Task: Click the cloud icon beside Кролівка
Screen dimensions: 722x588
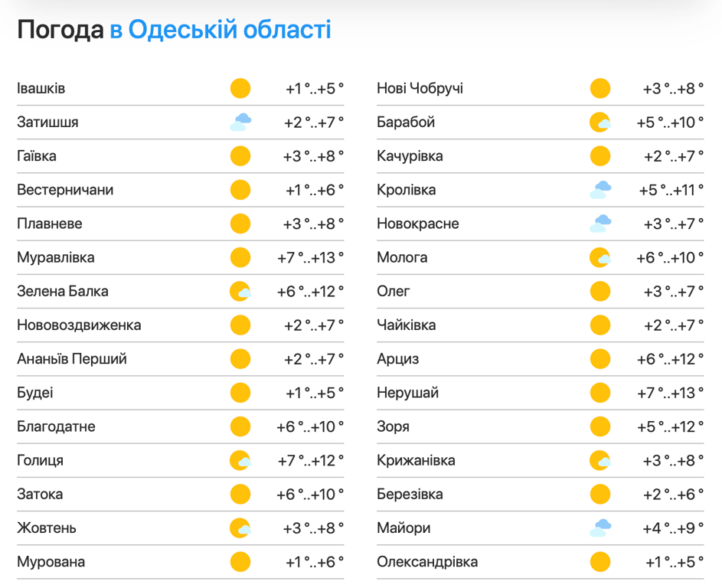Action: (600, 190)
